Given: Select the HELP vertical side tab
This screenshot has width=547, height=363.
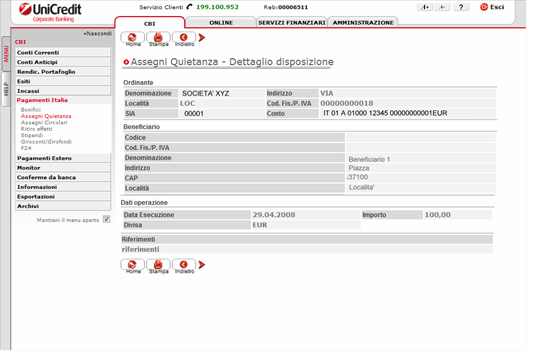Looking at the screenshot, I should tap(6, 89).
